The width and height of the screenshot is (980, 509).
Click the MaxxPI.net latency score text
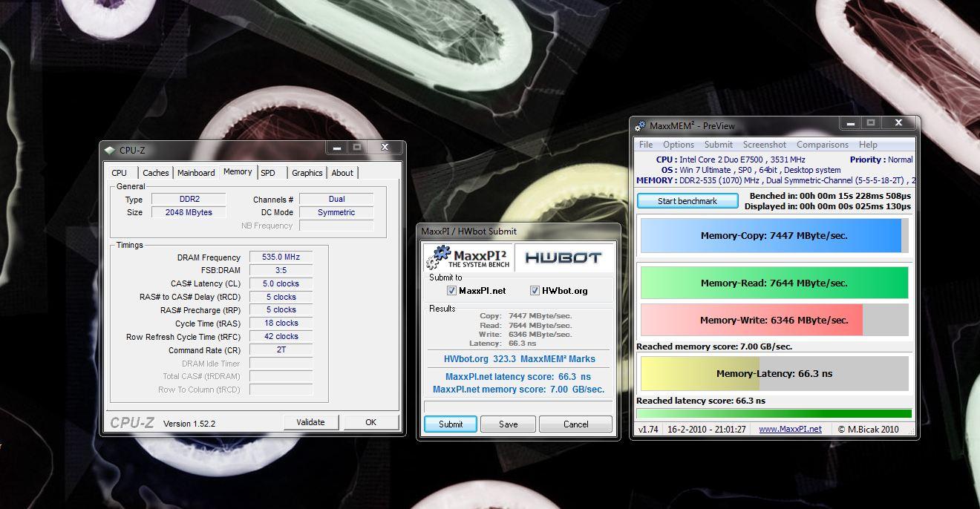tap(518, 377)
